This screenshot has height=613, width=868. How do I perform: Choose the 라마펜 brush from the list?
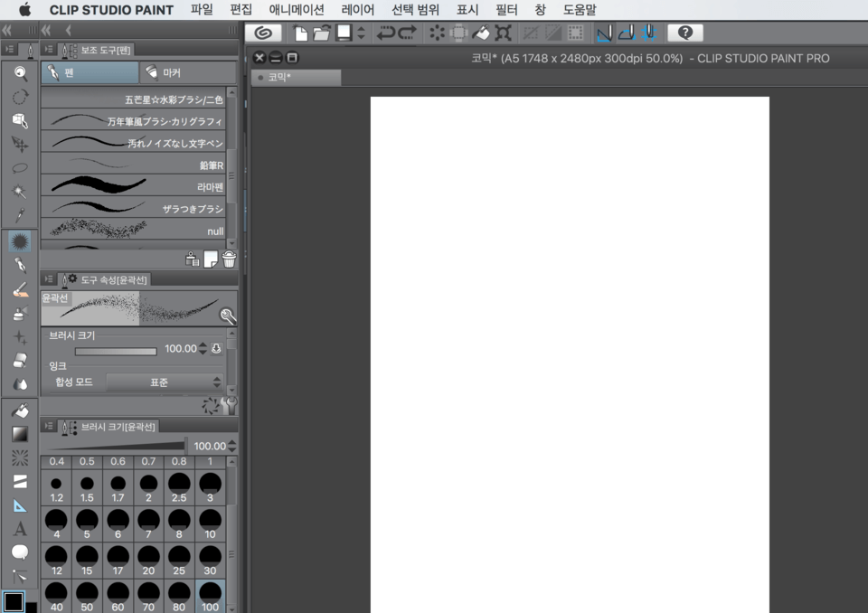point(136,187)
